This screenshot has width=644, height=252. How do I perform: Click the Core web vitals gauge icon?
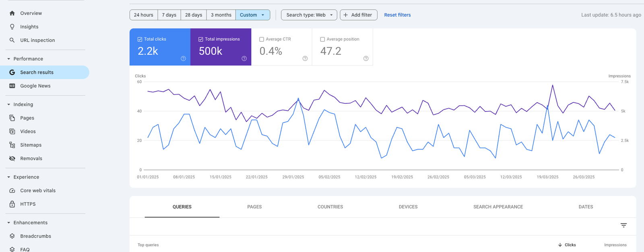coord(12,191)
